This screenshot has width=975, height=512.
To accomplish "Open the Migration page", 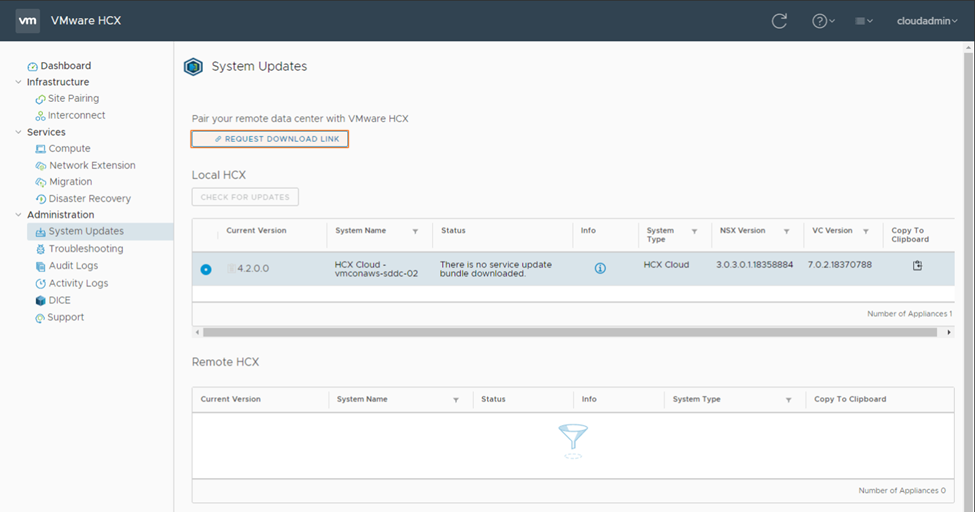I will click(71, 182).
